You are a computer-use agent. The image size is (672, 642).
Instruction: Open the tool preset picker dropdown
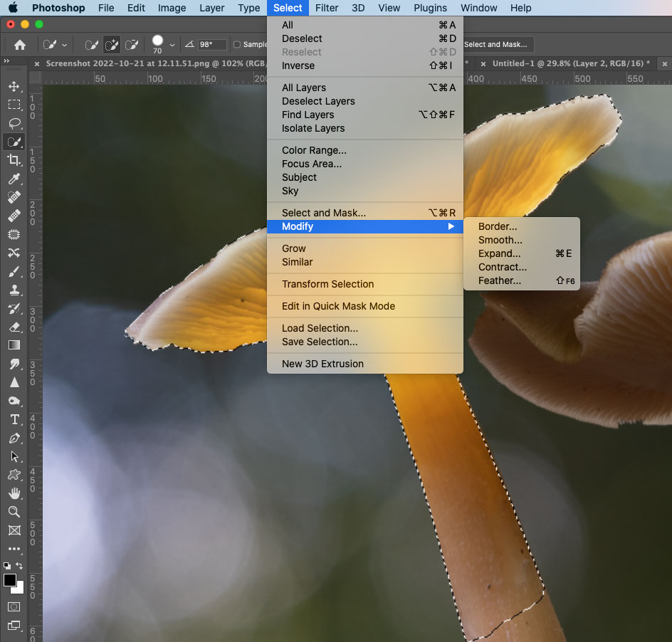65,45
